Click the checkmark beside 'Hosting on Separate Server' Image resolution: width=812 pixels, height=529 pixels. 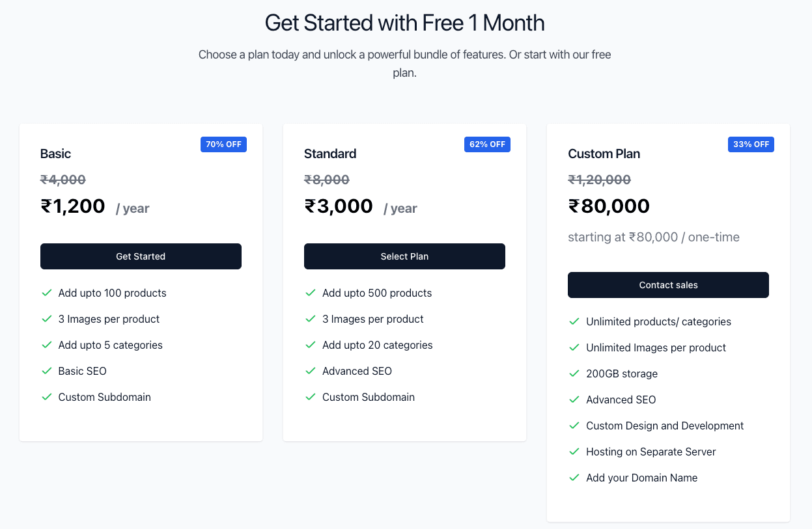click(574, 452)
